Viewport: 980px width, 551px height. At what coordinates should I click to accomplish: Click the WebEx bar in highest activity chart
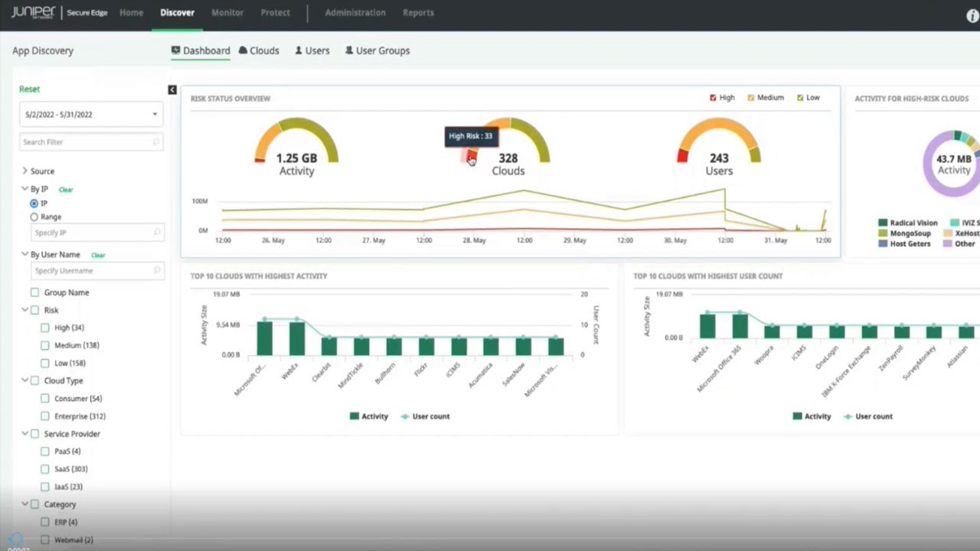tap(296, 338)
